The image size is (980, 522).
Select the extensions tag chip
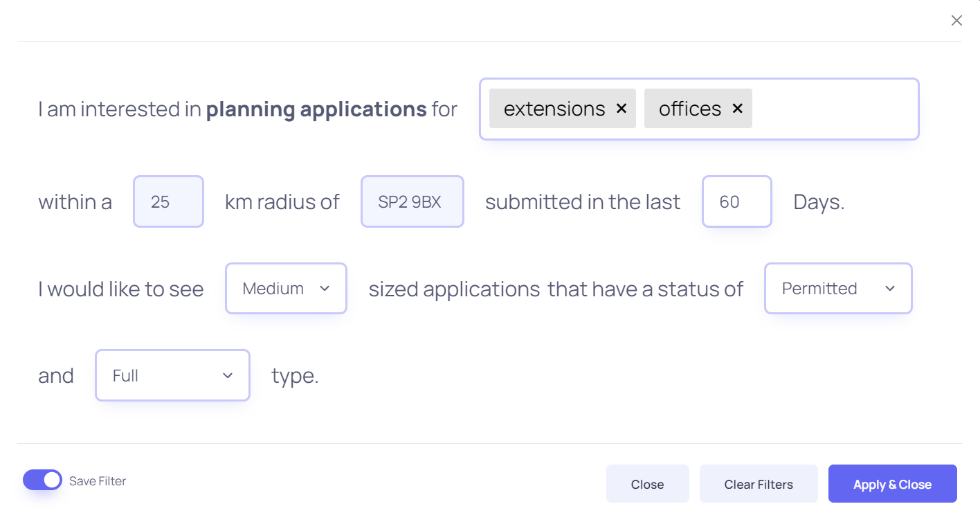554,109
